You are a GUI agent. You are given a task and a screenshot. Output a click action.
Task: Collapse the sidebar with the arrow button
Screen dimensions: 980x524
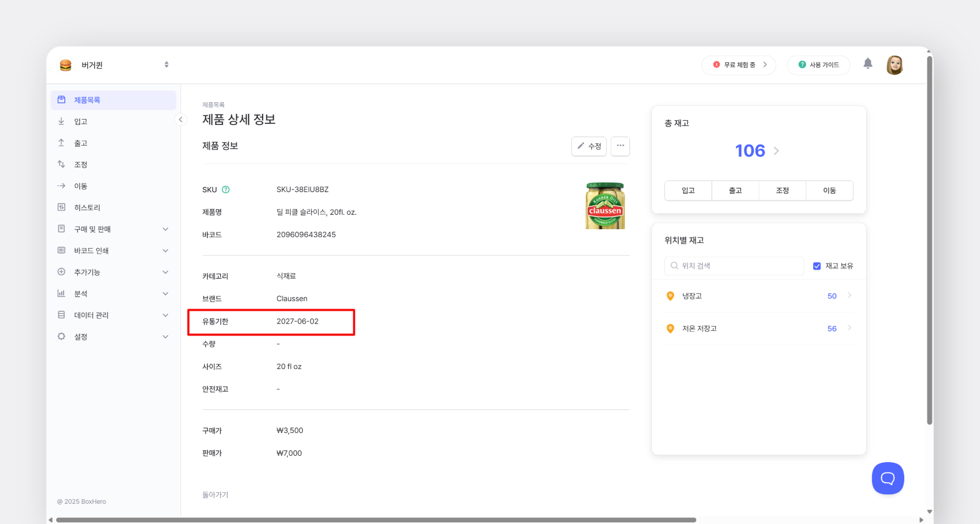[x=181, y=120]
